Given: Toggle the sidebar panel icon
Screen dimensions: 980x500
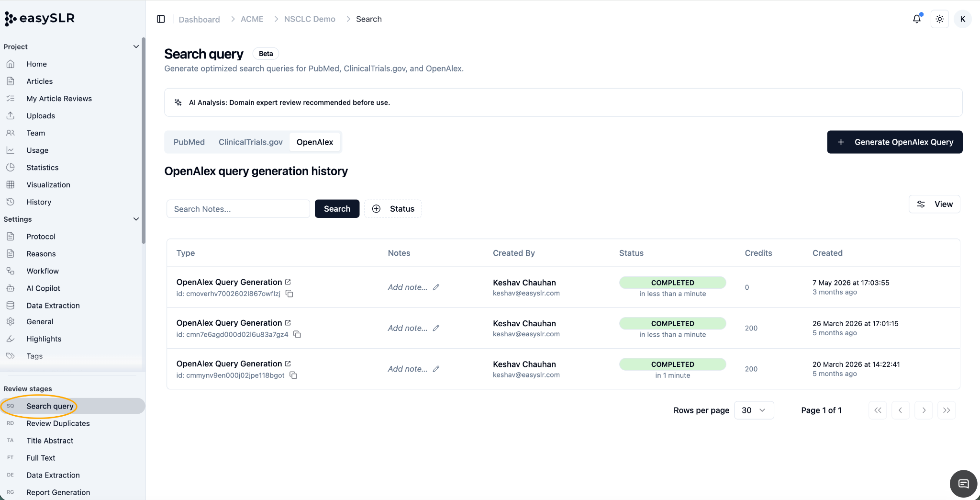Looking at the screenshot, I should [x=161, y=19].
